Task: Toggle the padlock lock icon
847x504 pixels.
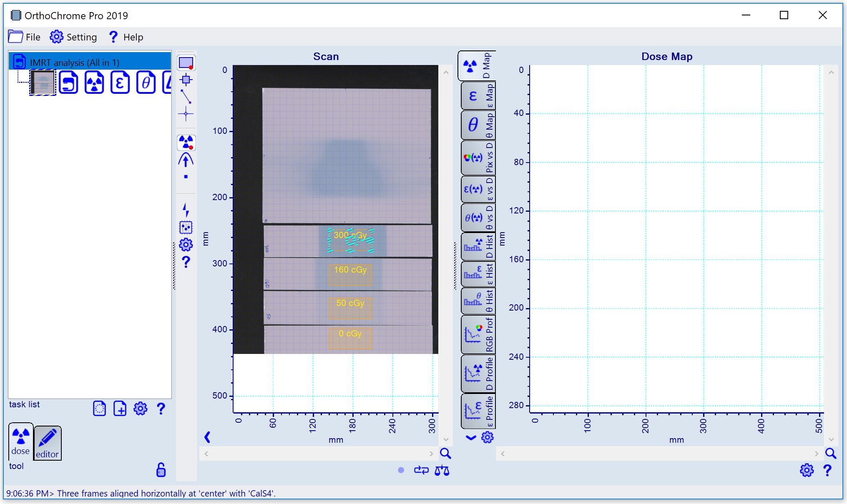Action: 161,470
